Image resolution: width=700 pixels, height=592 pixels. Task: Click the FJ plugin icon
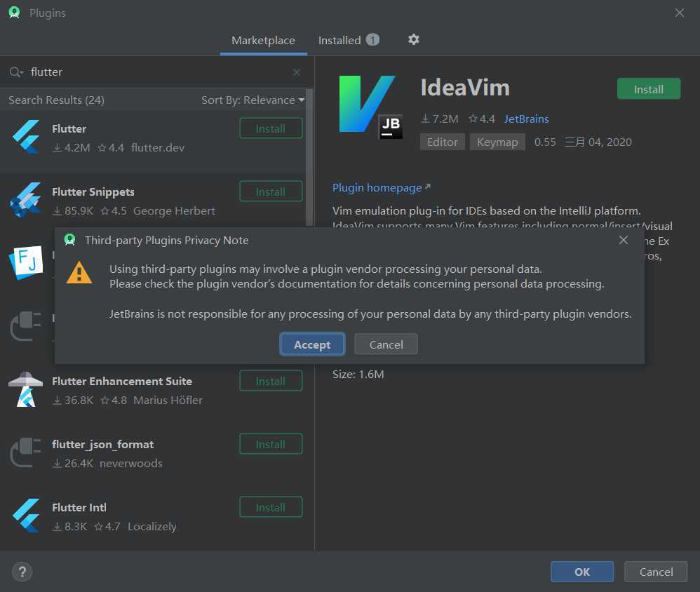point(26,262)
